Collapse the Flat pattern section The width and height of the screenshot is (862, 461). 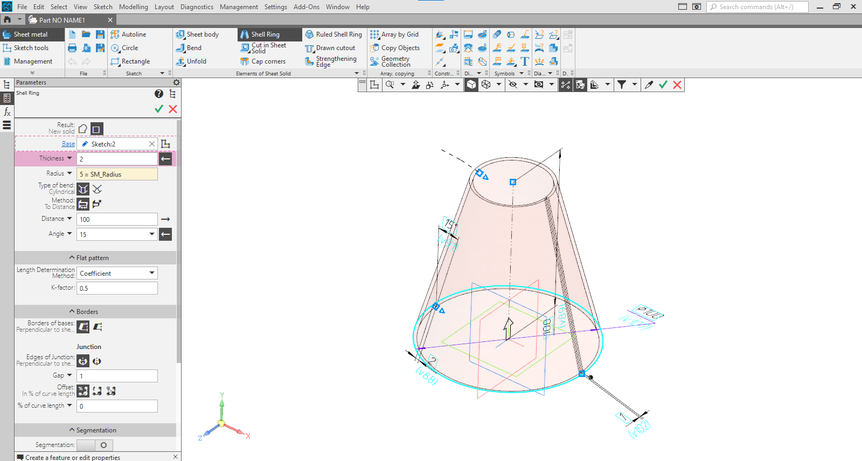click(x=95, y=258)
